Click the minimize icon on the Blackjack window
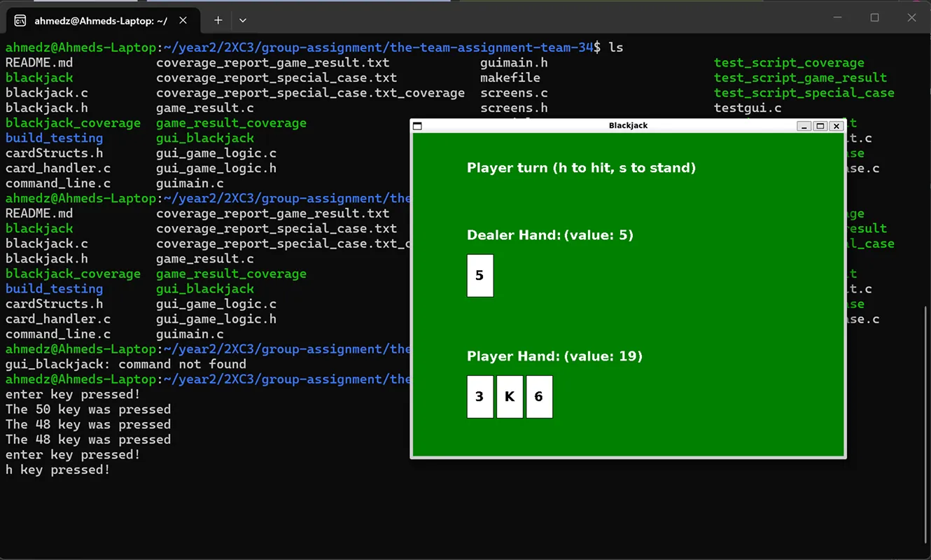 pos(806,126)
